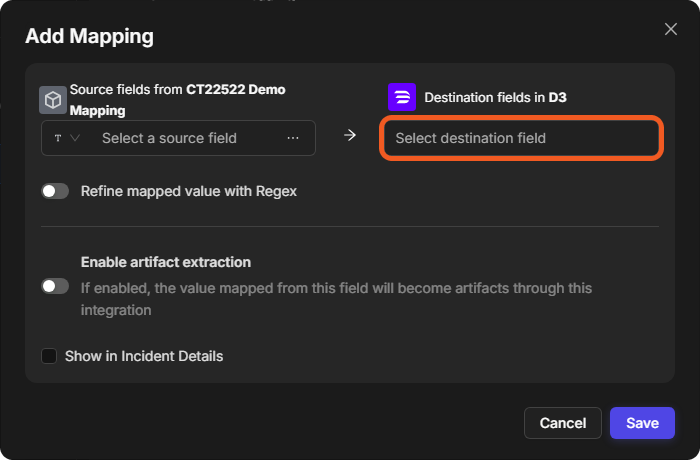700x460 pixels.
Task: Click the source mapping cube icon
Action: pos(53,100)
